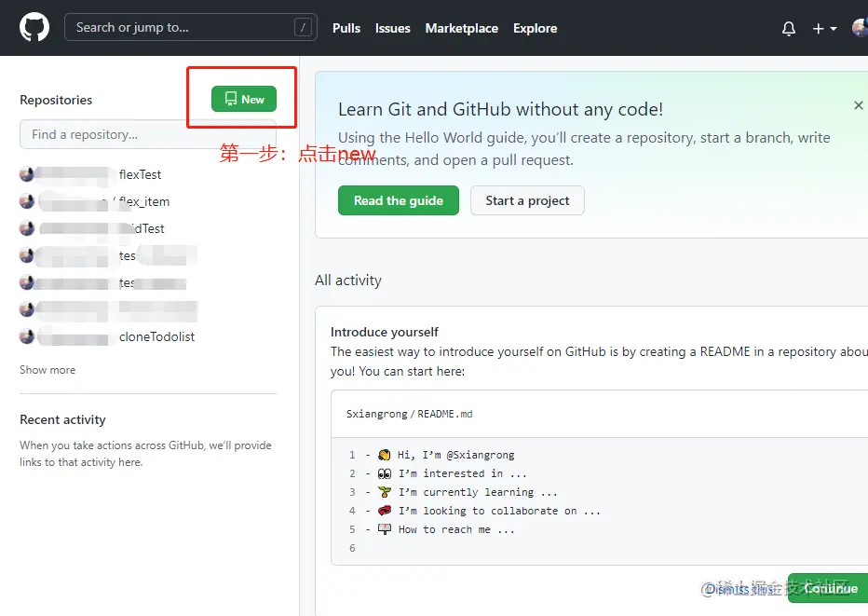Image resolution: width=868 pixels, height=616 pixels.
Task: Focus the Search or jump to field
Action: click(x=190, y=27)
